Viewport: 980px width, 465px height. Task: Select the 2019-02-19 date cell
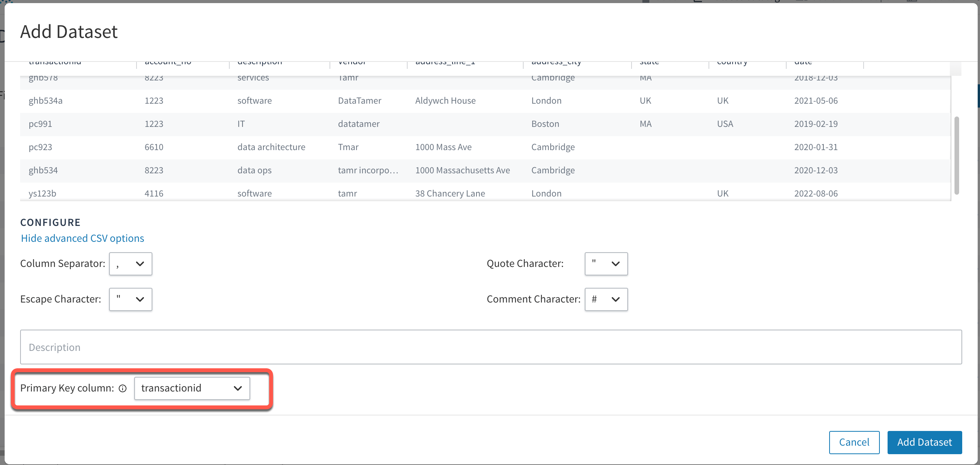coord(816,124)
